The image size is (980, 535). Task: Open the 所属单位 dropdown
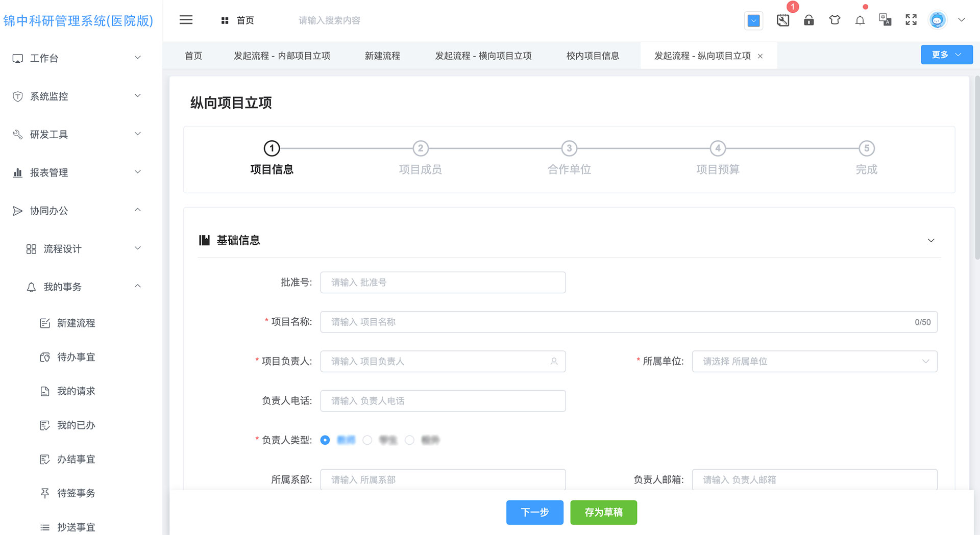click(x=814, y=362)
